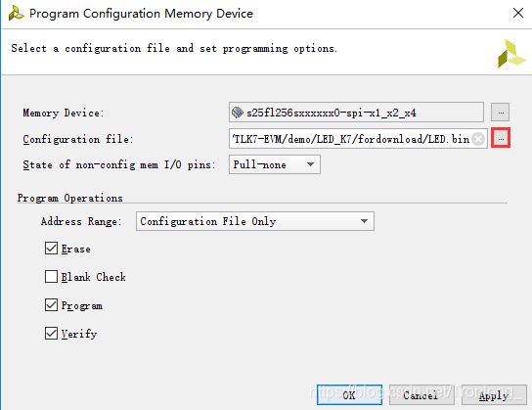Enable the Blank Check option
The height and width of the screenshot is (410, 532).
coord(51,276)
